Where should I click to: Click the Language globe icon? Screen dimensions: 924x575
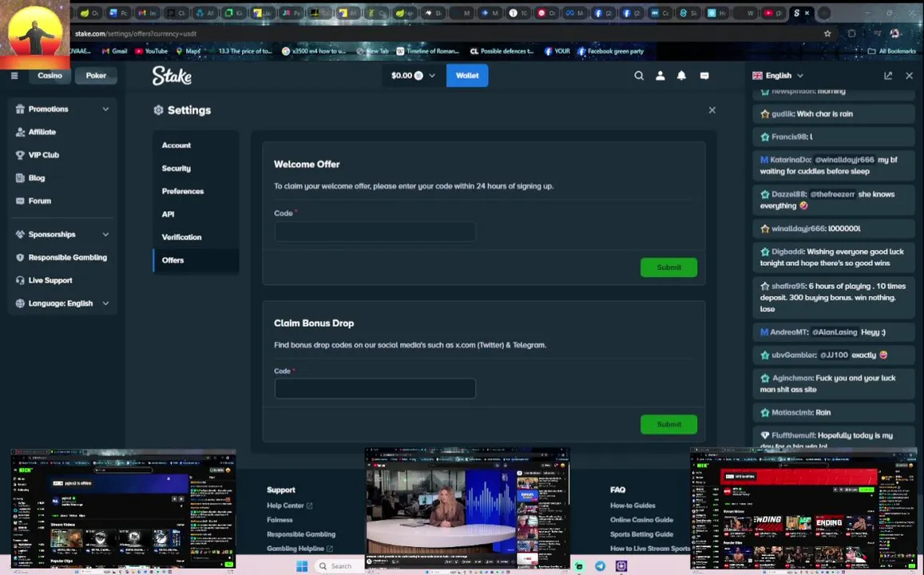pyautogui.click(x=20, y=303)
